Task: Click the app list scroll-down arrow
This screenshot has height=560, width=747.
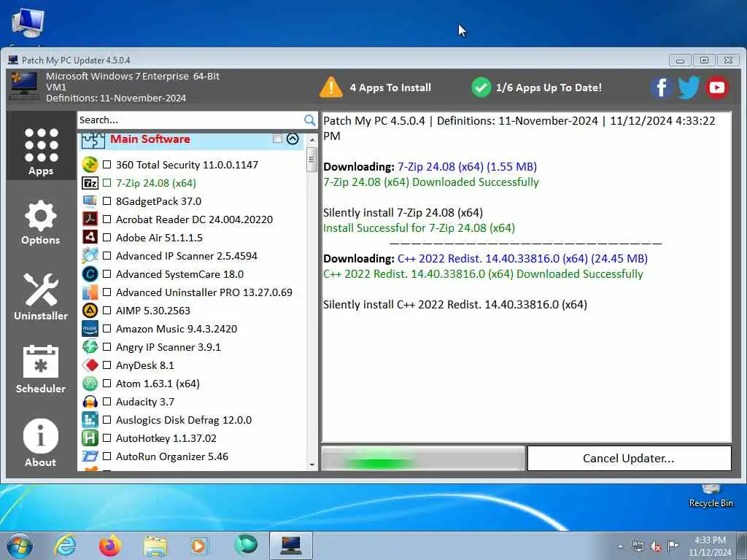Action: [312, 464]
